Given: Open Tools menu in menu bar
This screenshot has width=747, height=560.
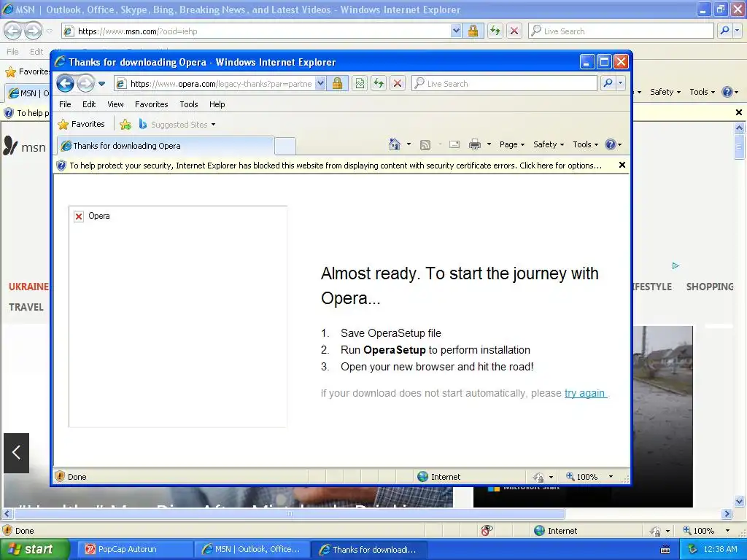Looking at the screenshot, I should (x=189, y=104).
